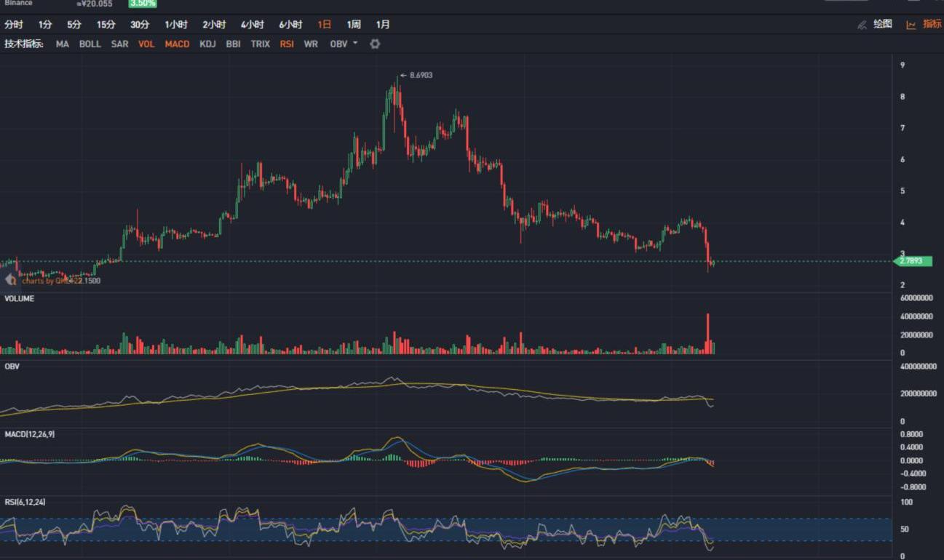Image resolution: width=944 pixels, height=560 pixels.
Task: Click the 8.6903 high price marker
Action: click(x=421, y=75)
